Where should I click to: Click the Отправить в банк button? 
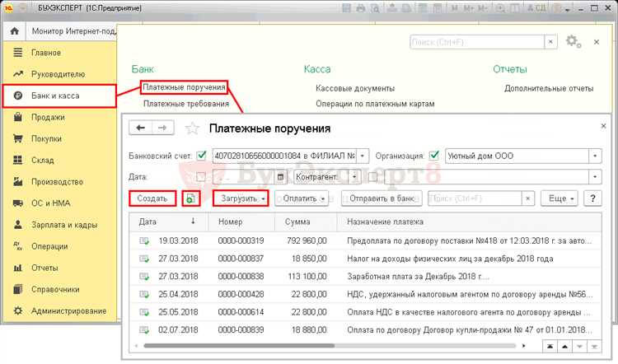[382, 198]
